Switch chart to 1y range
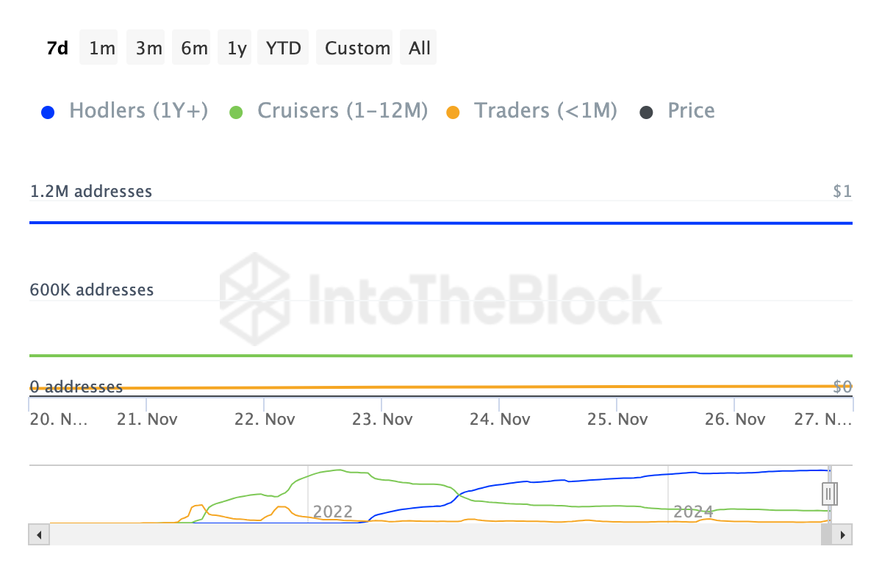The width and height of the screenshot is (882, 588). pos(237,49)
